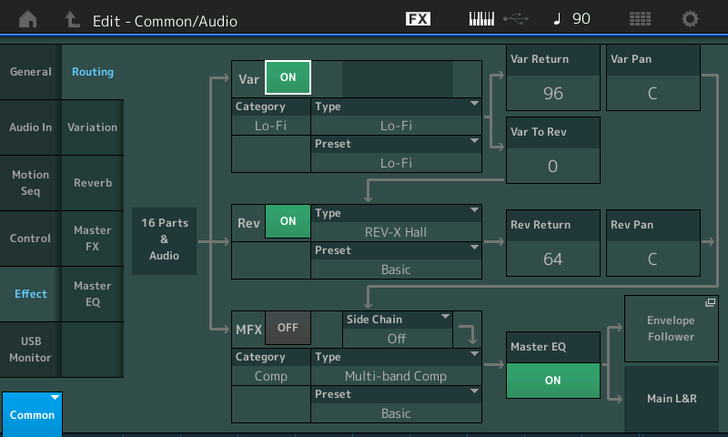This screenshot has width=728, height=437.
Task: Tap the FX indicator icon
Action: pos(418,19)
